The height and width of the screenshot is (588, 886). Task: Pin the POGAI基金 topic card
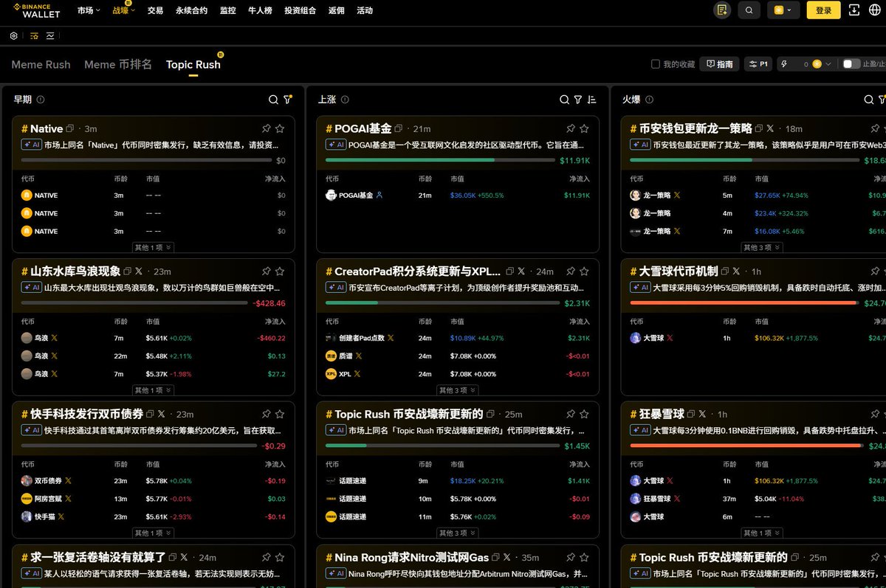pos(570,128)
